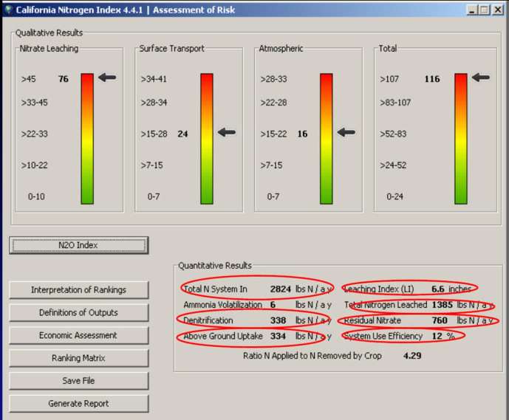The height and width of the screenshot is (420, 509).
Task: Click the >22-28 Atmospheric range
Action: pos(273,103)
